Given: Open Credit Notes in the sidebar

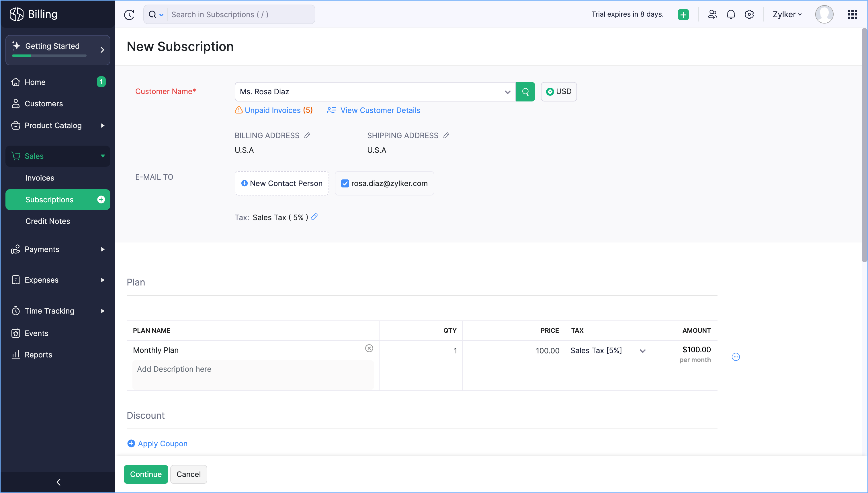Looking at the screenshot, I should point(48,221).
